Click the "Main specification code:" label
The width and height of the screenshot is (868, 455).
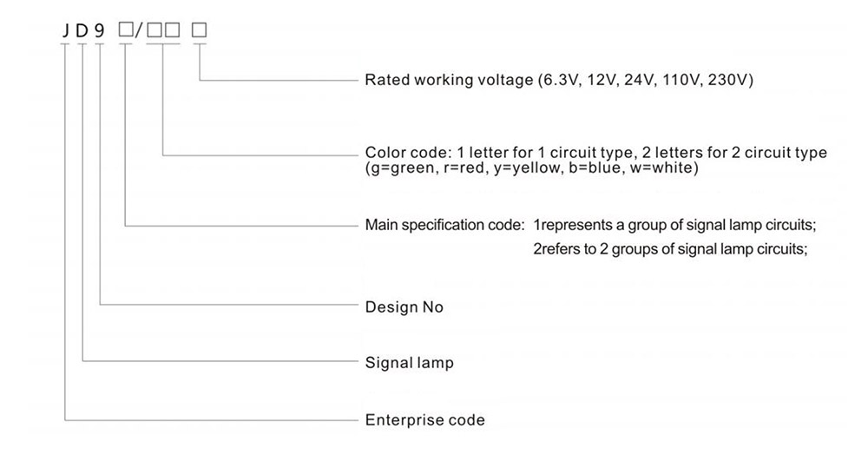(x=444, y=226)
